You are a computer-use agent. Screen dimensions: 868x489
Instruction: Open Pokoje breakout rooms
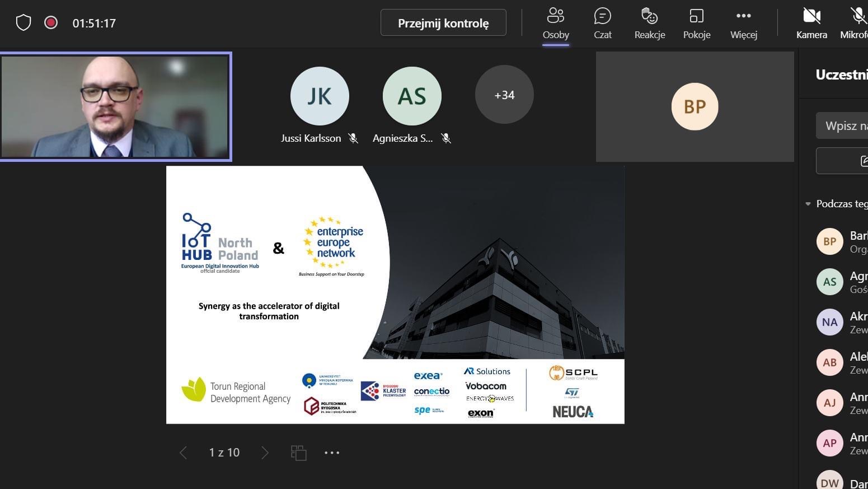coord(696,24)
